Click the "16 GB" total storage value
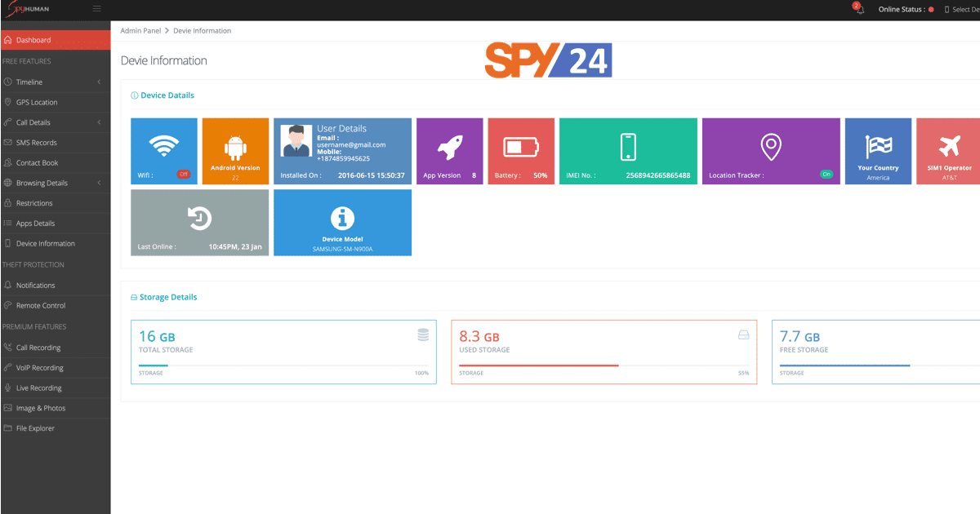 click(157, 336)
